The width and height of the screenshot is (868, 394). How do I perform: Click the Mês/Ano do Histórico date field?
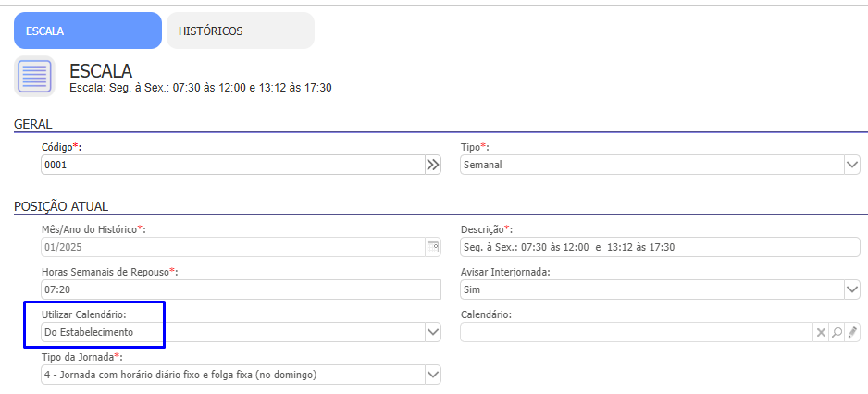coord(231,247)
